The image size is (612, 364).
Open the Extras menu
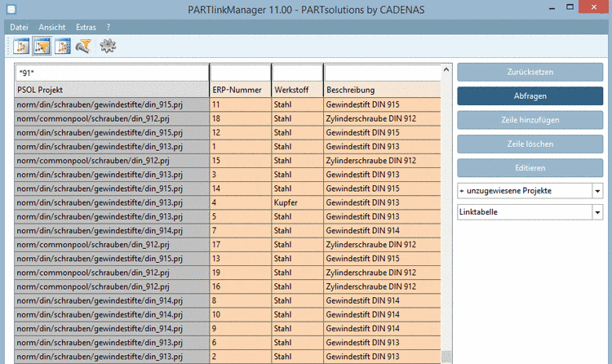(86, 27)
